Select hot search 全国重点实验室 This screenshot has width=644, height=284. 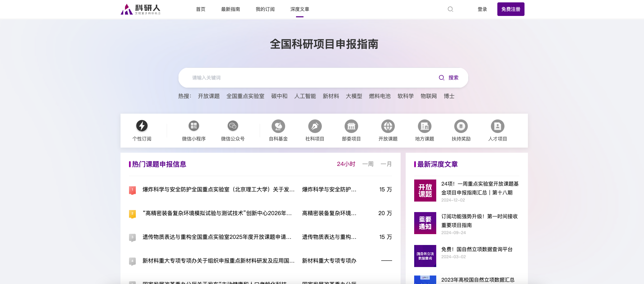click(245, 96)
